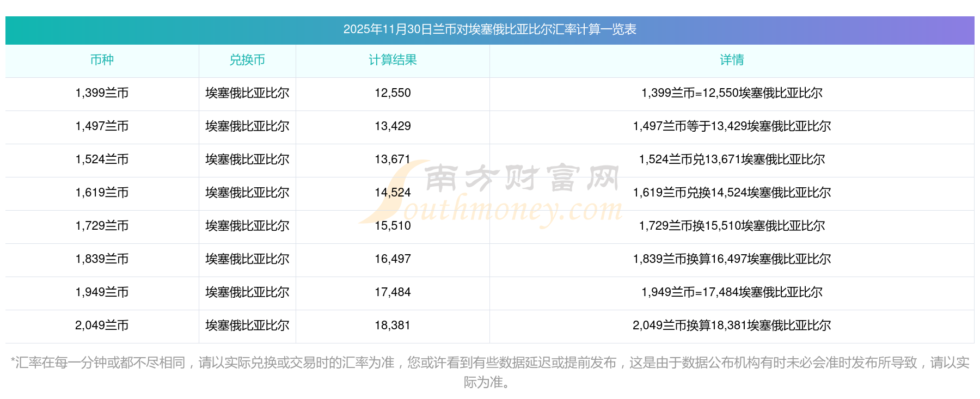980x399 pixels.
Task: Click detail text 1,839兰币换算16,497埃塞俄比亚比尔
Action: pos(732,259)
